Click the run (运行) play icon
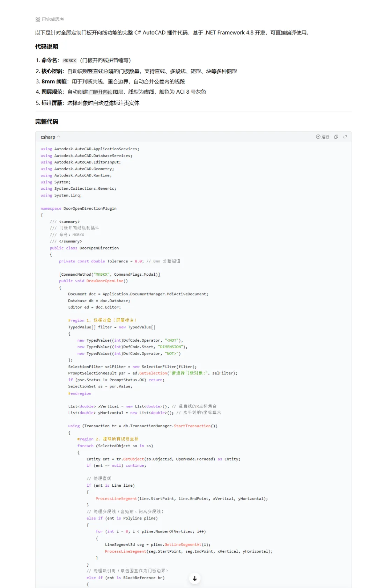The width and height of the screenshot is (377, 588). 318,137
